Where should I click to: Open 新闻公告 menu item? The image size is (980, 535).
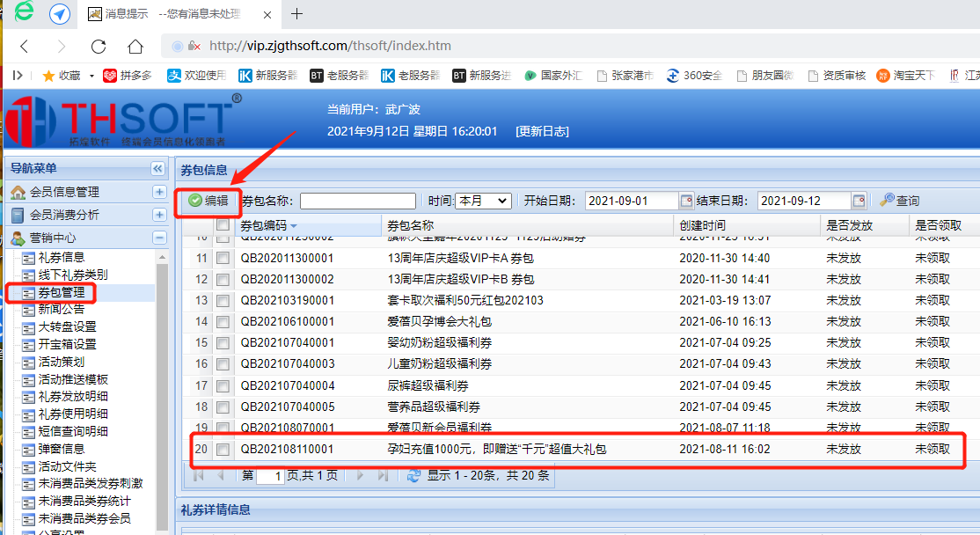[x=61, y=310]
